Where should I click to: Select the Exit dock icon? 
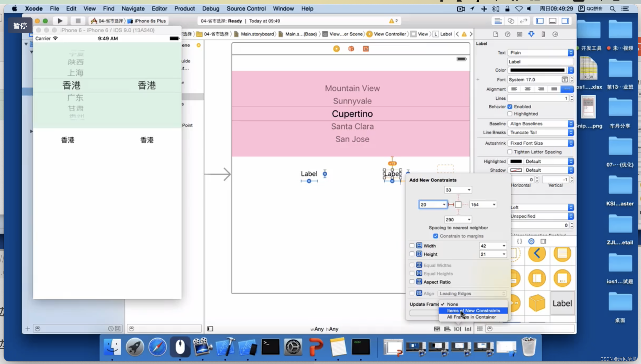coord(366,49)
